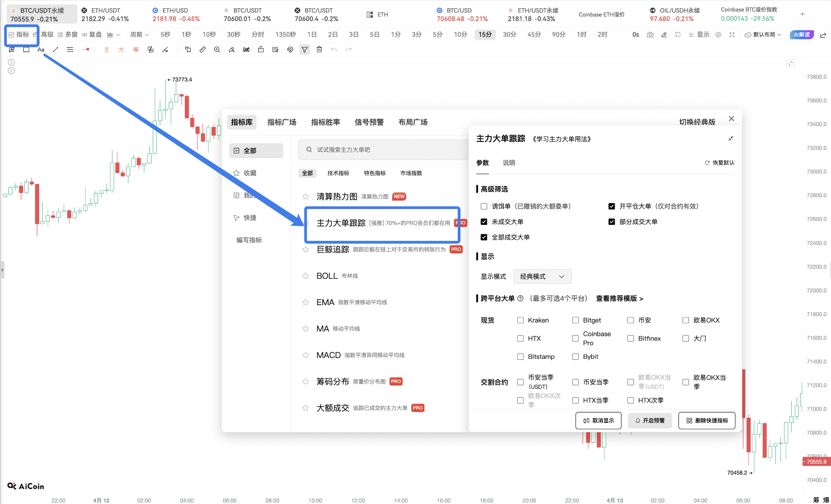831x504 pixels.
Task: Open the 说明 tab in 主力大单跟踪 panel
Action: [x=508, y=163]
